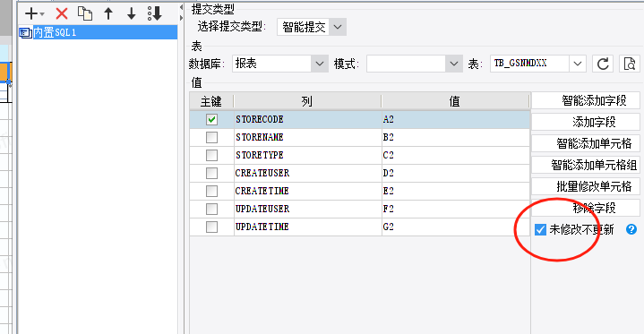Copy the selected item with the copy icon
Screen dimensions: 644x334
[x=85, y=13]
